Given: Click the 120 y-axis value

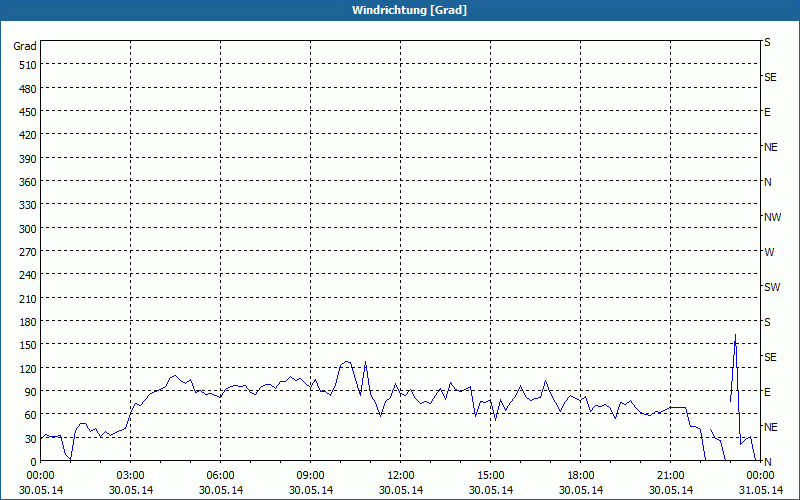Looking at the screenshot, I should 28,369.
